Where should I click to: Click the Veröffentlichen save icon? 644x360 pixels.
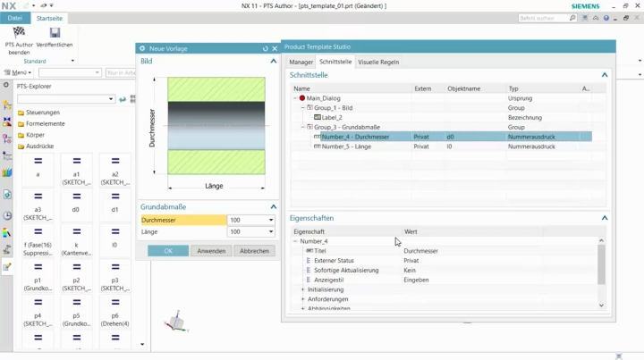55,33
